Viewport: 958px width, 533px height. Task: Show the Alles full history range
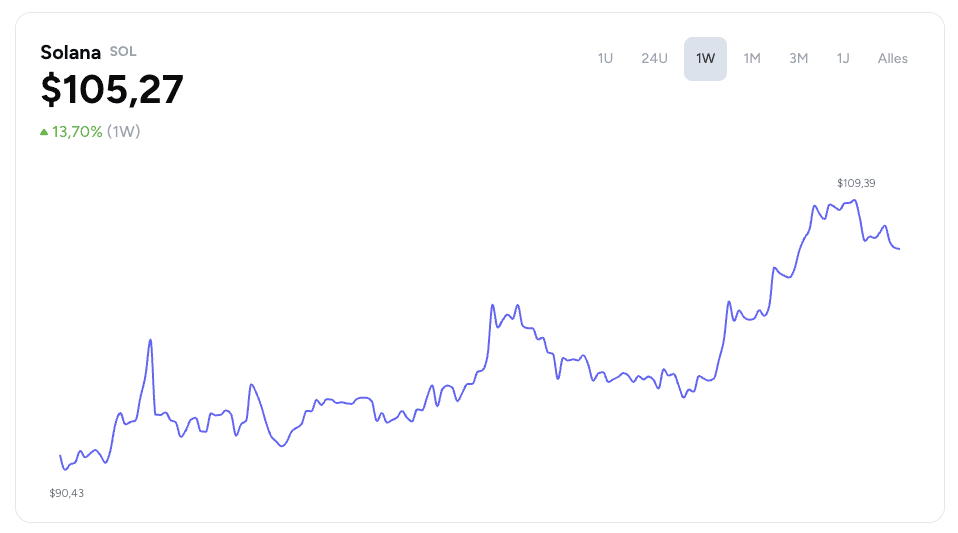[892, 59]
